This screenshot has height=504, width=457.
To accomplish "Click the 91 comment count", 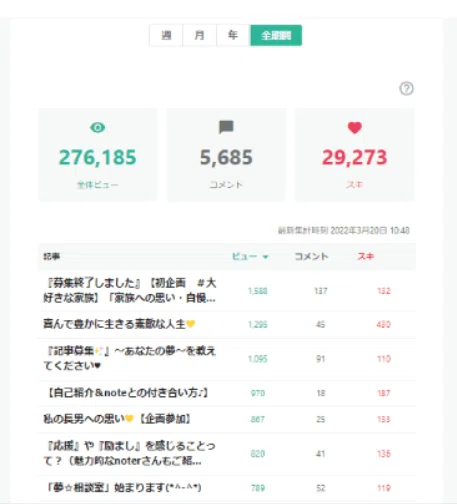I will (321, 359).
